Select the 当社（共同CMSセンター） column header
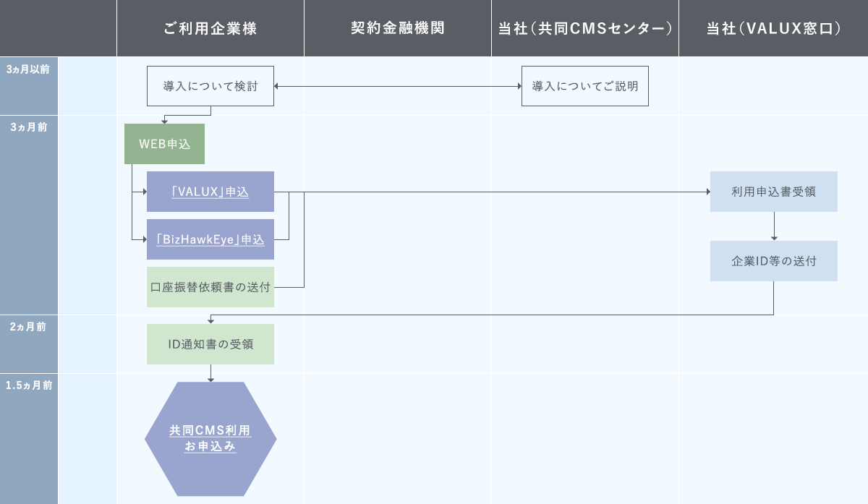868x504 pixels. point(585,28)
